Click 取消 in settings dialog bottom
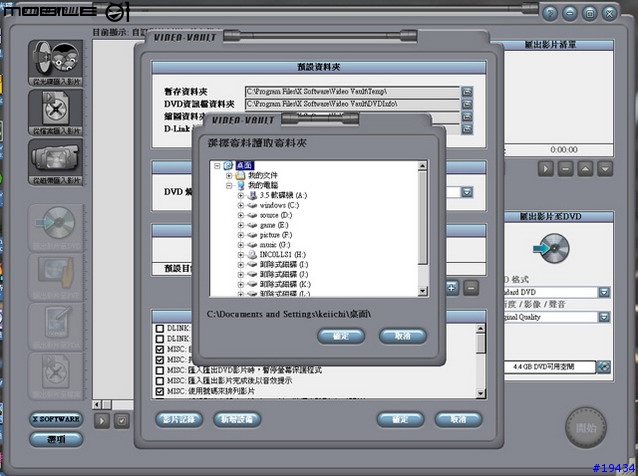The image size is (638, 476). click(x=459, y=419)
